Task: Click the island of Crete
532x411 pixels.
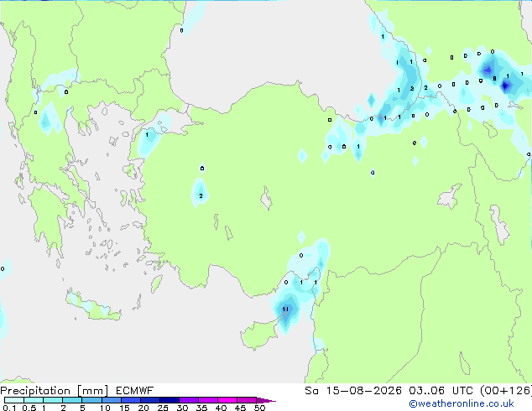Action: click(93, 305)
